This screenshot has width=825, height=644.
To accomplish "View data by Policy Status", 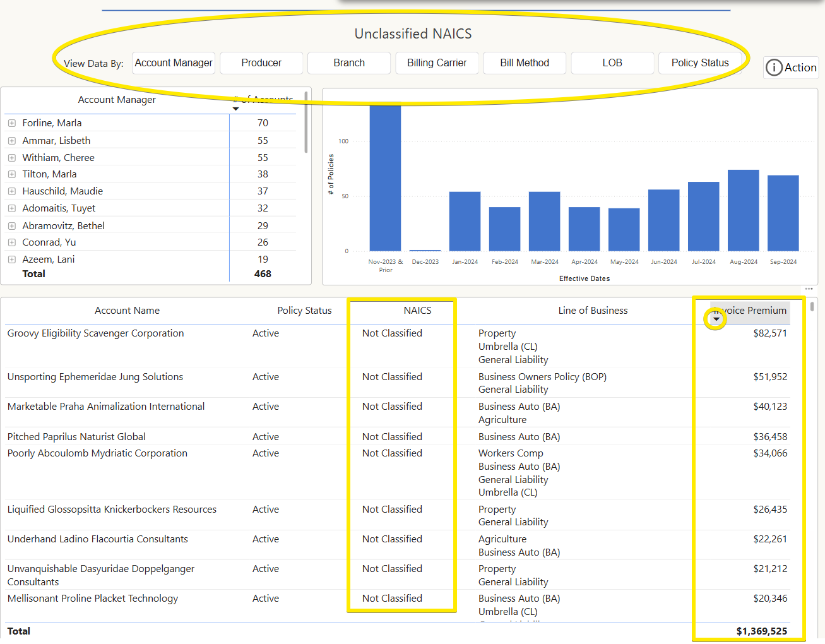I will click(x=700, y=63).
